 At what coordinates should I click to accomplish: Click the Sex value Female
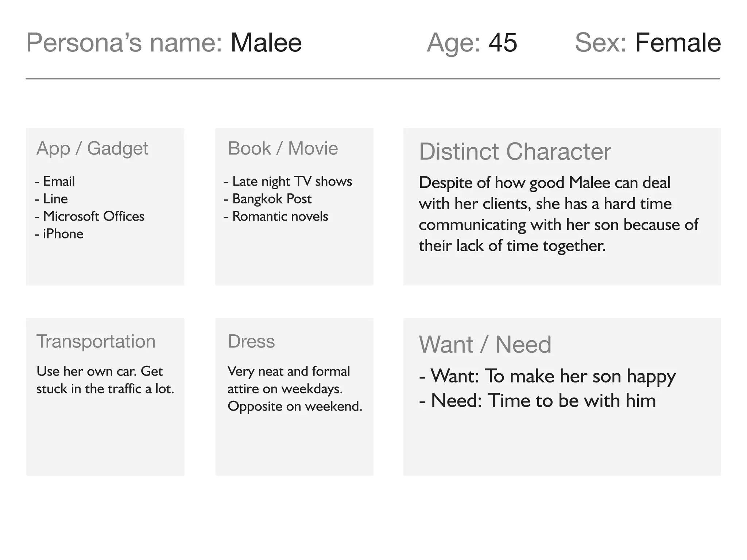678,43
